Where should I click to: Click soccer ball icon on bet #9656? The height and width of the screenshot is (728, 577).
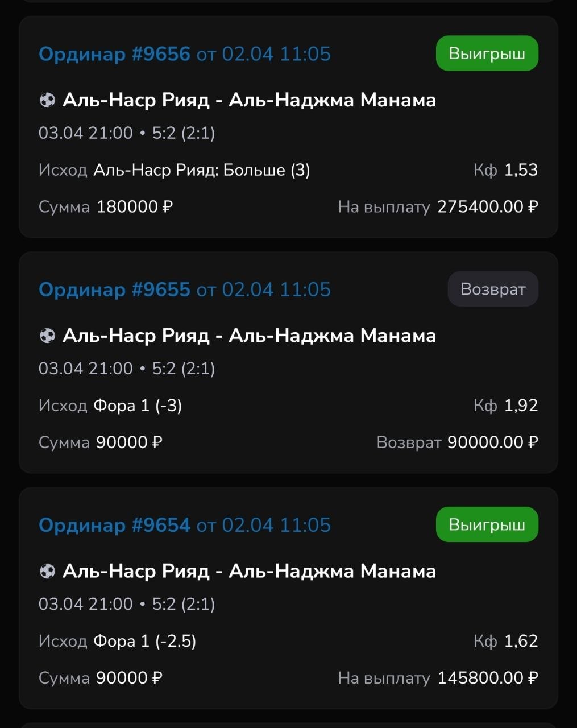pyautogui.click(x=47, y=101)
